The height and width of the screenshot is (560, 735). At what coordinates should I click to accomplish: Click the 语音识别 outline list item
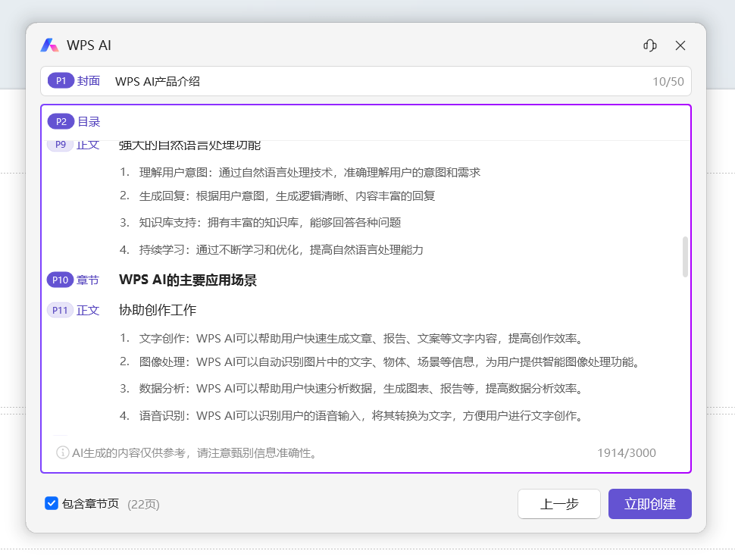[x=303, y=415]
